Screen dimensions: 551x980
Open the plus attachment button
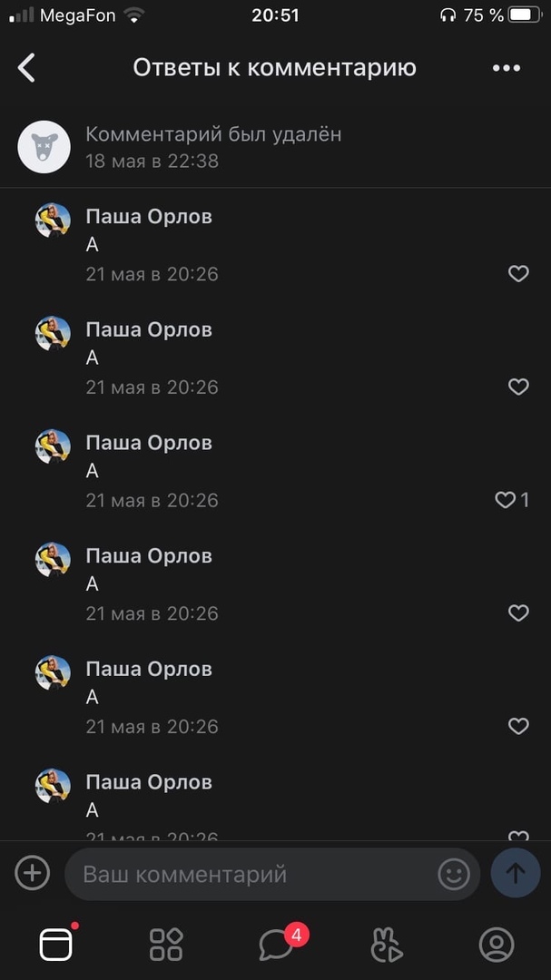(33, 873)
